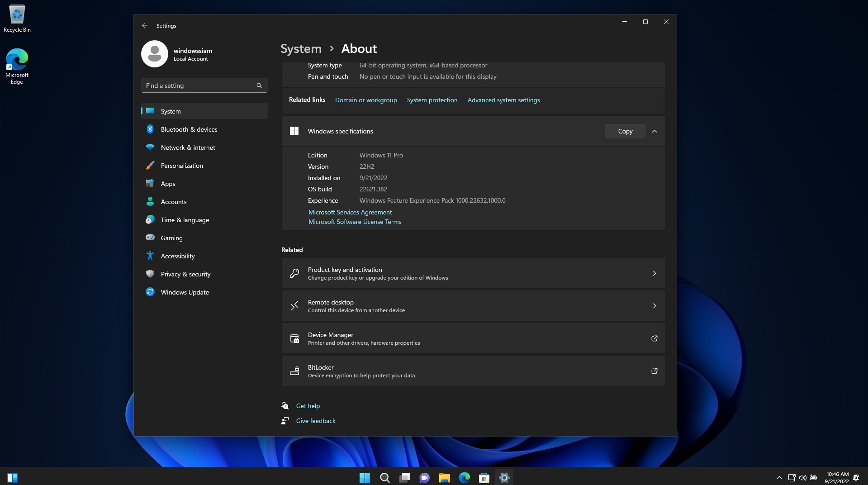Open Edge from the taskbar
The image size is (868, 485).
tap(465, 478)
